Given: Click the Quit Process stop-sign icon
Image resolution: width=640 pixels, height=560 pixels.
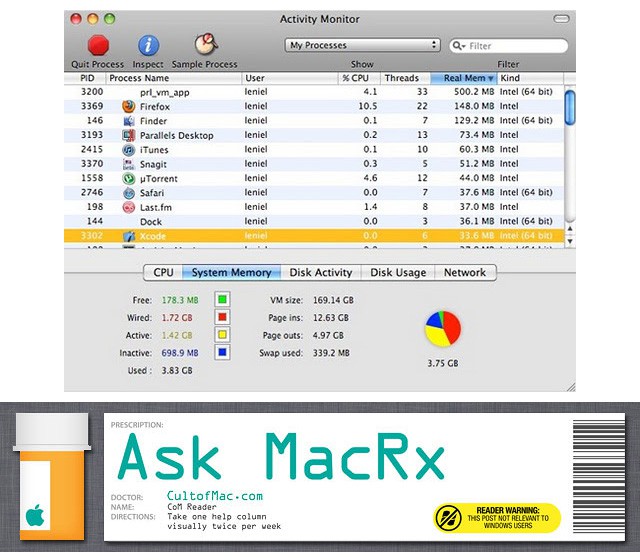Looking at the screenshot, I should pyautogui.click(x=98, y=45).
